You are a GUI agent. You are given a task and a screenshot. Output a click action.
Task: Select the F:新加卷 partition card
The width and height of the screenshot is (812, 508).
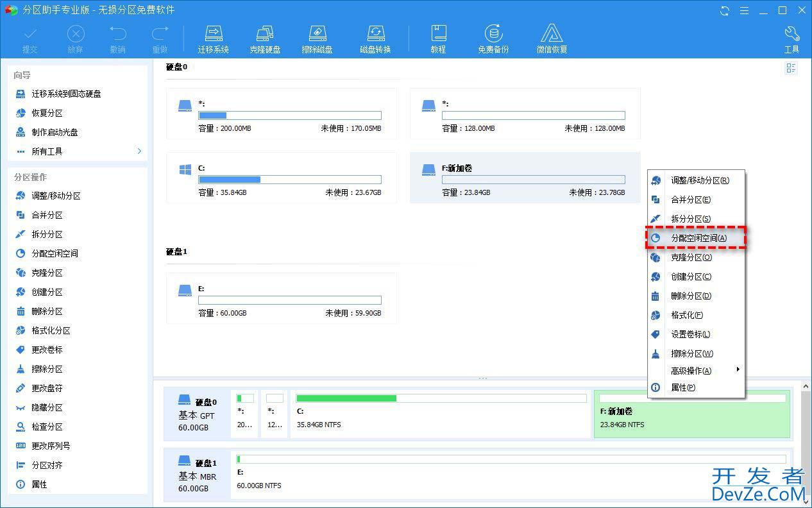point(525,178)
